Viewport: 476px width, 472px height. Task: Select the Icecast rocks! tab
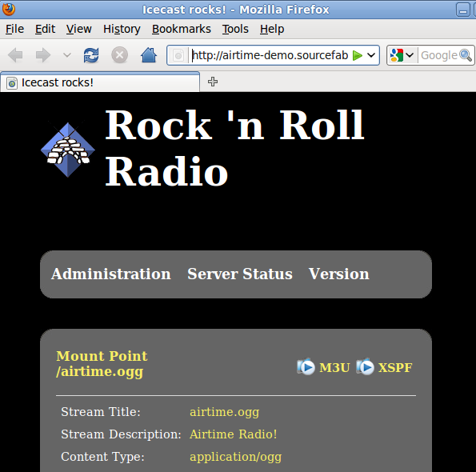point(100,82)
